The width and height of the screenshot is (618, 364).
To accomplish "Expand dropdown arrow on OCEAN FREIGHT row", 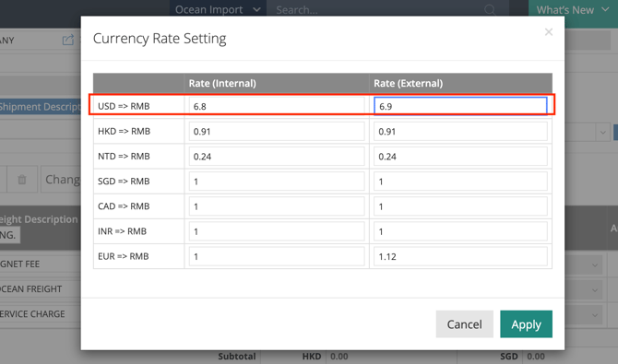I will tap(595, 290).
